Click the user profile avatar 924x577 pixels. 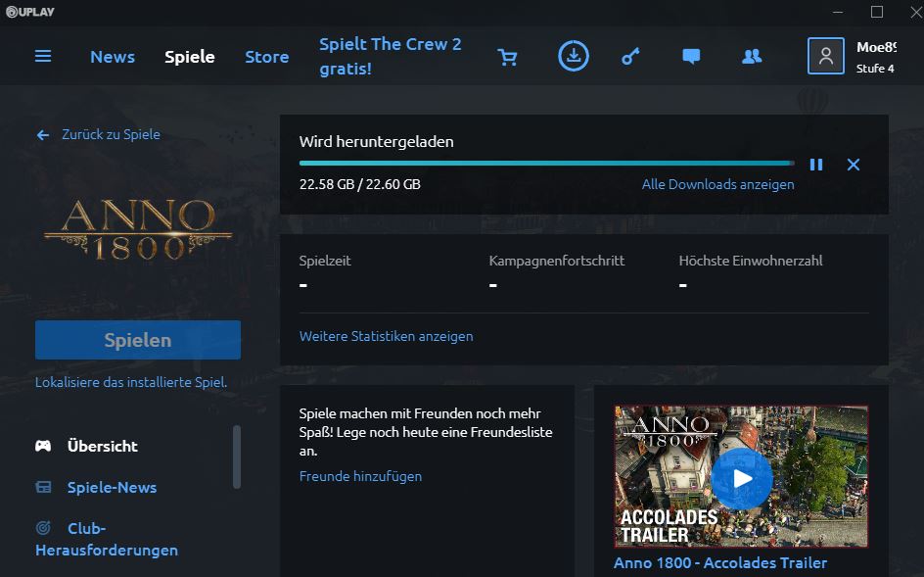pyautogui.click(x=825, y=56)
